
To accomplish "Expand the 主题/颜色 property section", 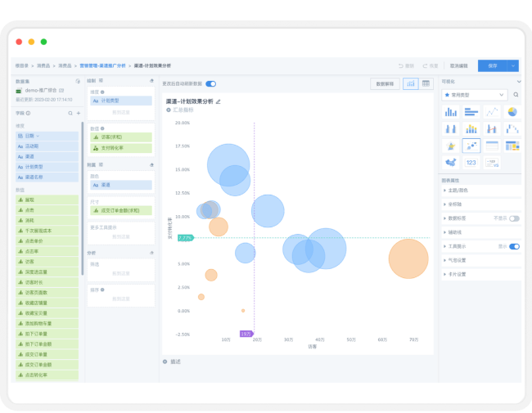I will click(x=460, y=191).
